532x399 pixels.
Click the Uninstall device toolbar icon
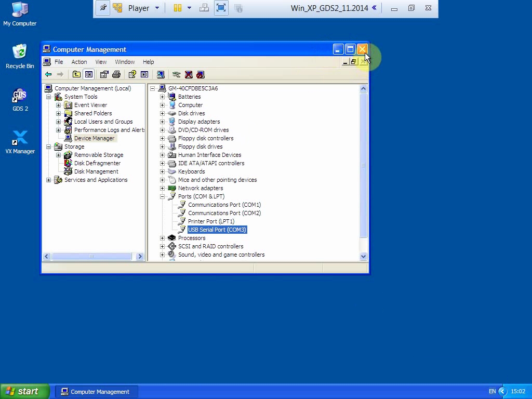point(189,74)
